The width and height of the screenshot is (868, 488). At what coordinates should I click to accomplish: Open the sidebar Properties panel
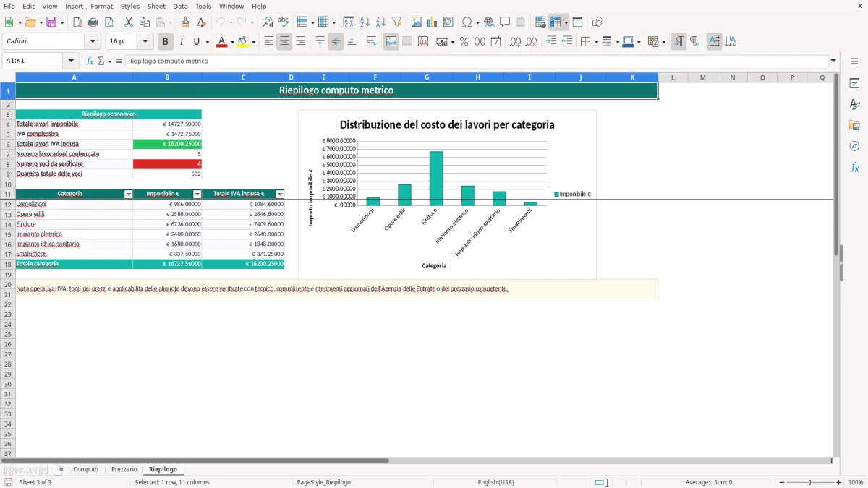tap(854, 84)
